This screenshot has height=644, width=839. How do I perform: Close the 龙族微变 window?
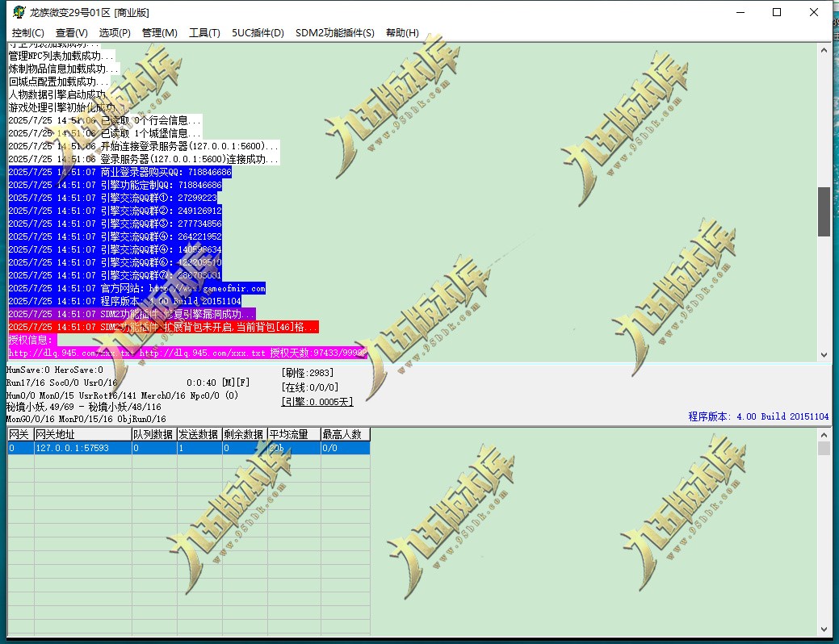point(814,12)
